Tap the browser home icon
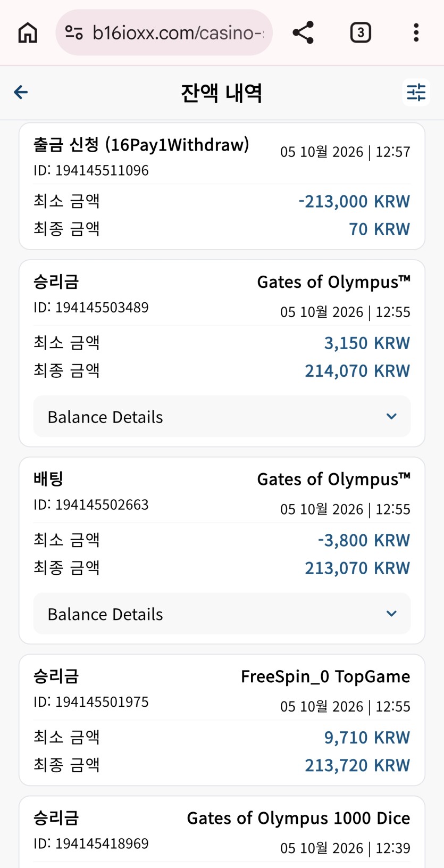Viewport: 444px width, 868px height. tap(28, 32)
